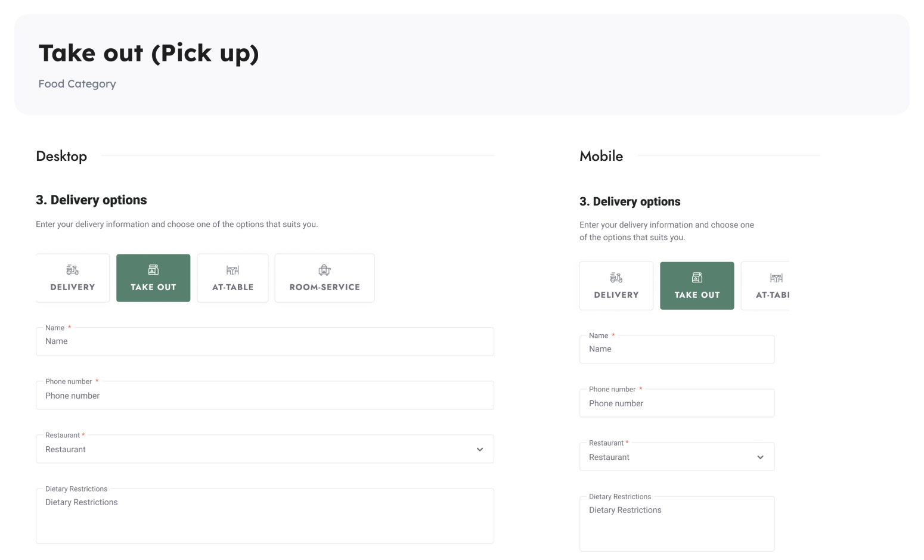
Task: Select the Mobile DELIVERY option label
Action: pos(616,295)
